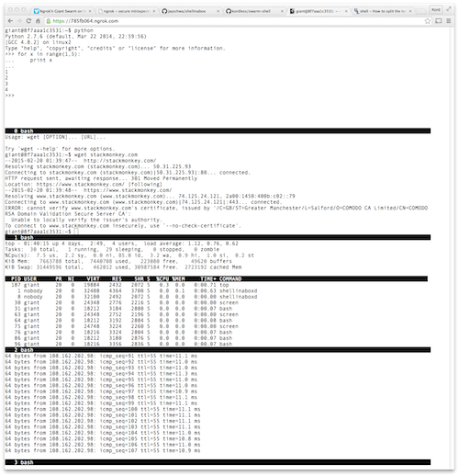Open the Kord profile button
459x476 pixels.
tap(436, 9)
